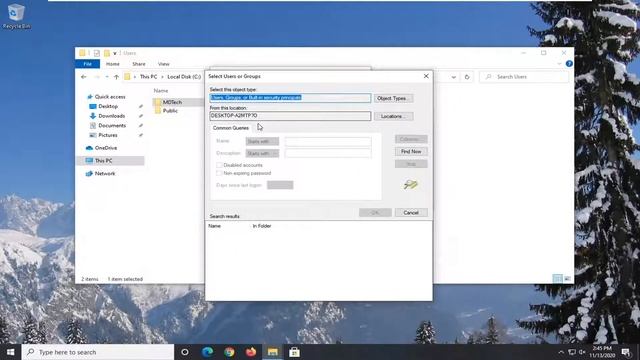
Task: Click the Description query input field
Action: point(328,153)
